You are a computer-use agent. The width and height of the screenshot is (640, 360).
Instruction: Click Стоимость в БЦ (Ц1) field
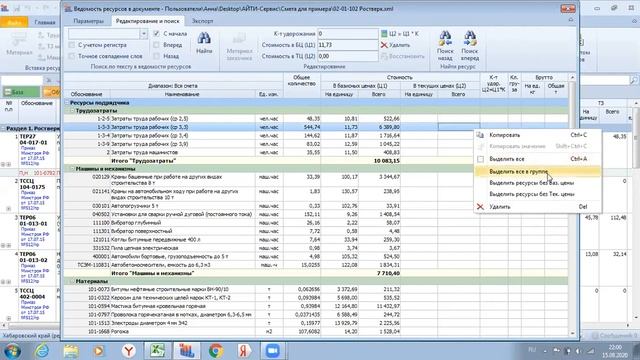click(348, 45)
